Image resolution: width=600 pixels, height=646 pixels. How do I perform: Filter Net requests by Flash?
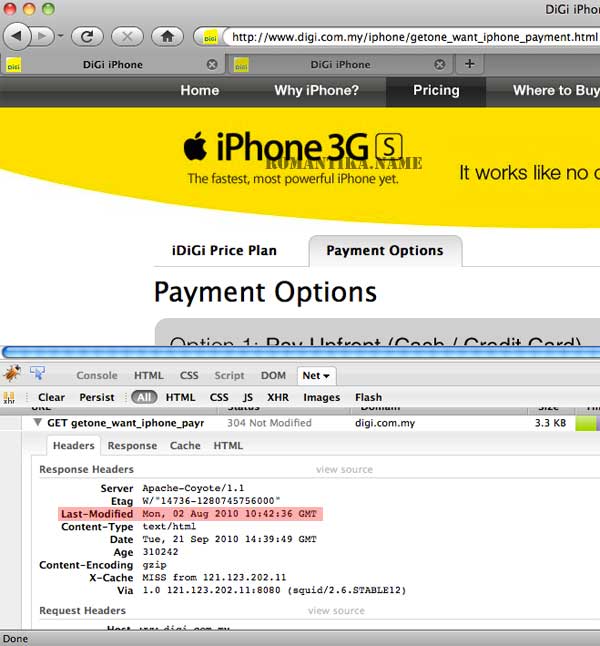[368, 397]
